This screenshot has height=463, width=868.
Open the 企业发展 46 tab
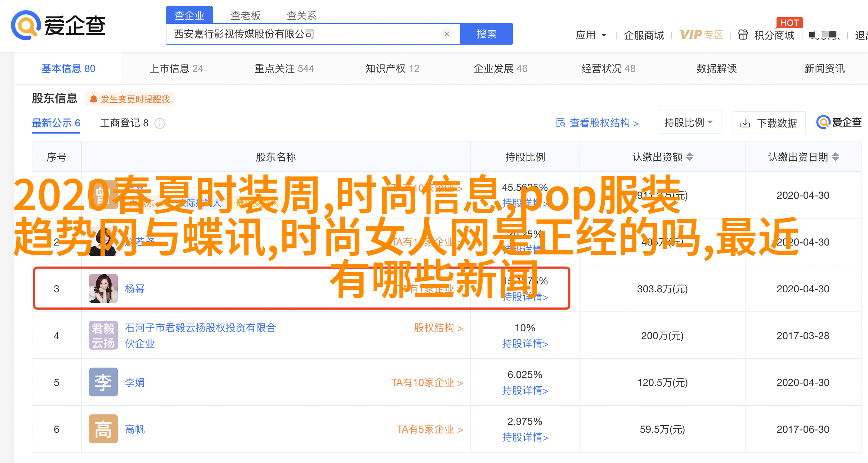click(x=501, y=68)
